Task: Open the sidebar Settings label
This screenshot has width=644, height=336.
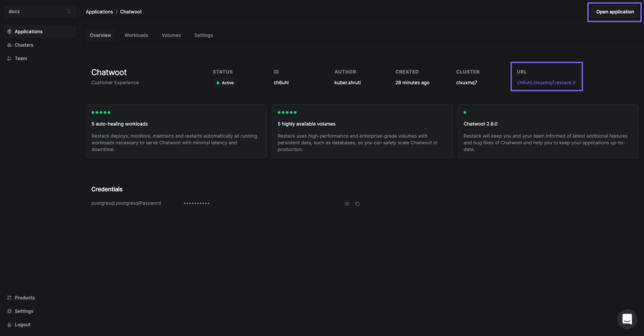Action: 24,311
